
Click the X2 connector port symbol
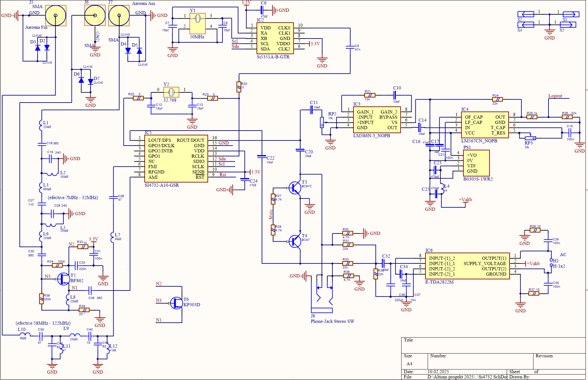point(526,14)
